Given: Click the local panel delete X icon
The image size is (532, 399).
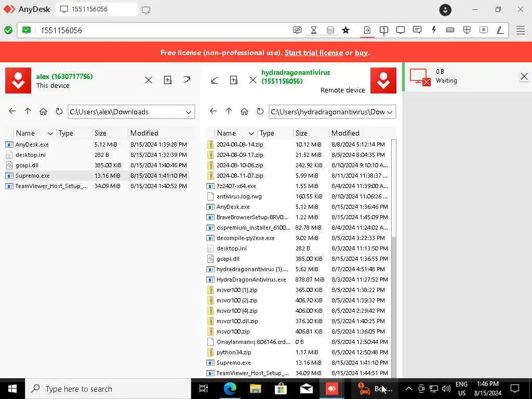Looking at the screenshot, I should (149, 80).
